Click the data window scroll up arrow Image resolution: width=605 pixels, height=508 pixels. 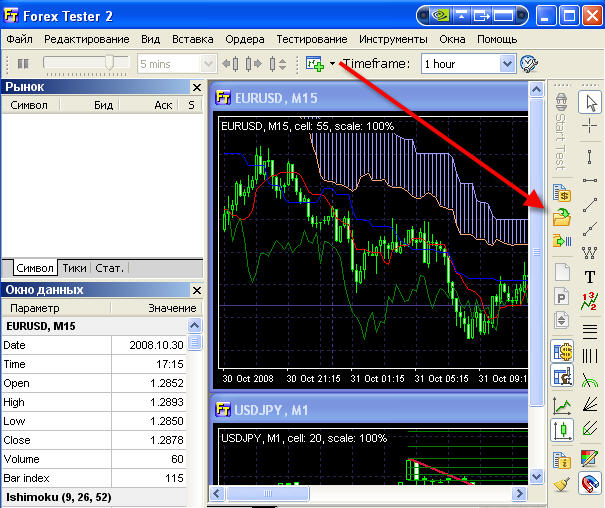(194, 326)
